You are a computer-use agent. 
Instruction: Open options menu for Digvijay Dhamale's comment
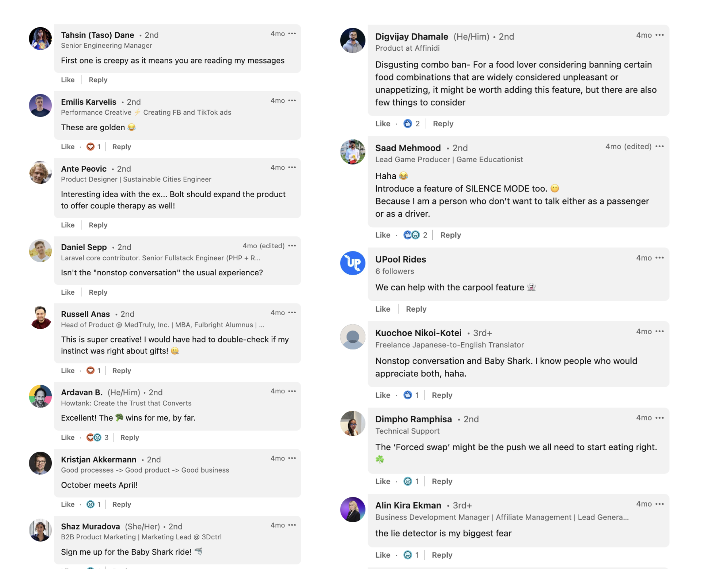tap(660, 35)
